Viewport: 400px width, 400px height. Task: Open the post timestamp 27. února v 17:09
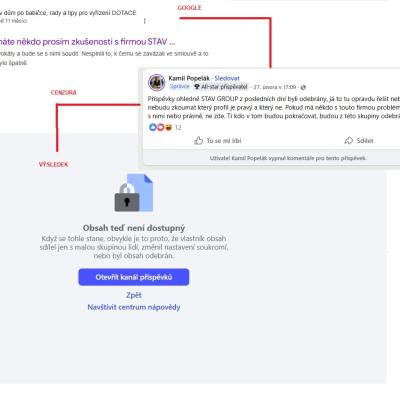pos(275,87)
